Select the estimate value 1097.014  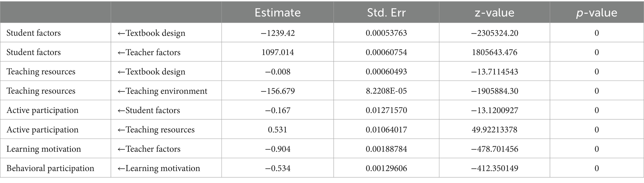pyautogui.click(x=277, y=52)
